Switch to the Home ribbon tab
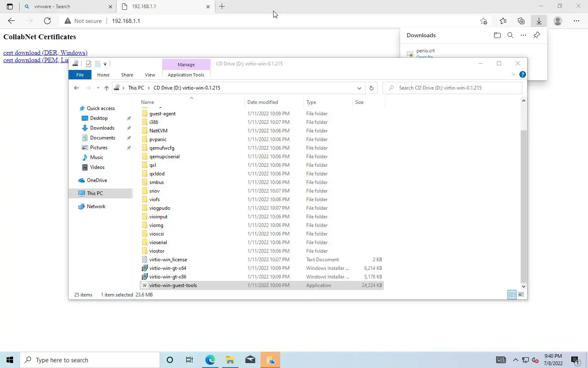 pos(103,75)
